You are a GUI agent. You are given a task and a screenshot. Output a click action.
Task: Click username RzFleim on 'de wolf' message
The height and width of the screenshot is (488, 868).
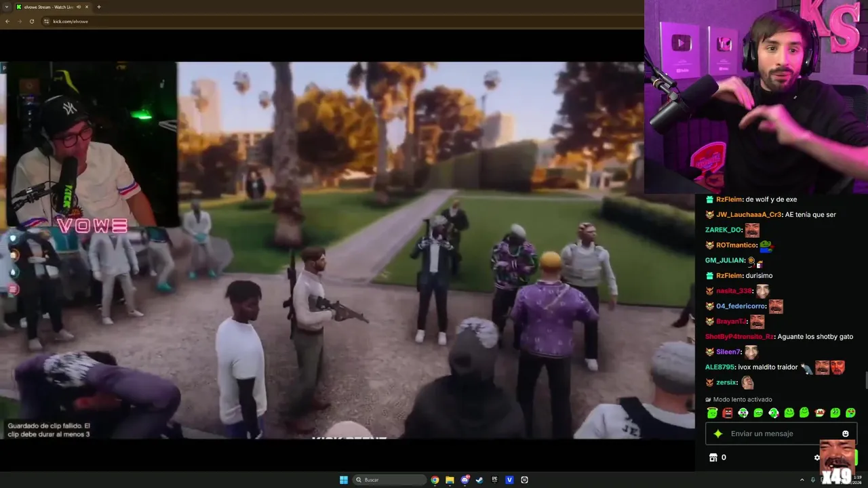point(729,199)
